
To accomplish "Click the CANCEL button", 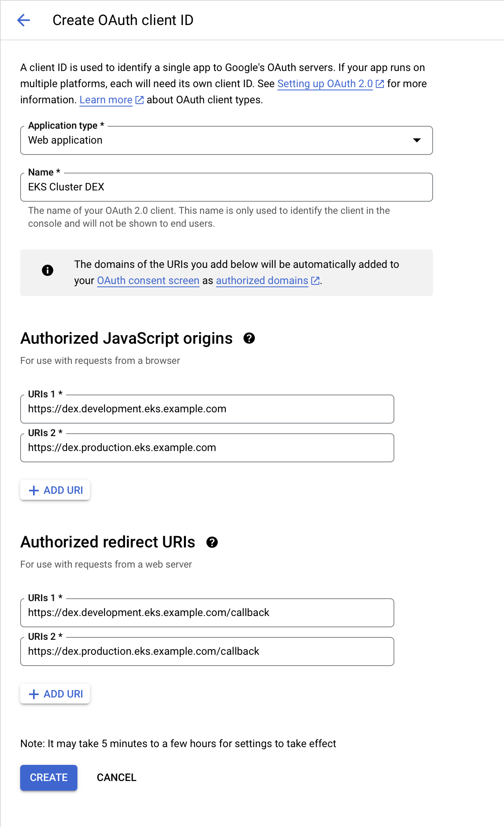I will pyautogui.click(x=116, y=777).
